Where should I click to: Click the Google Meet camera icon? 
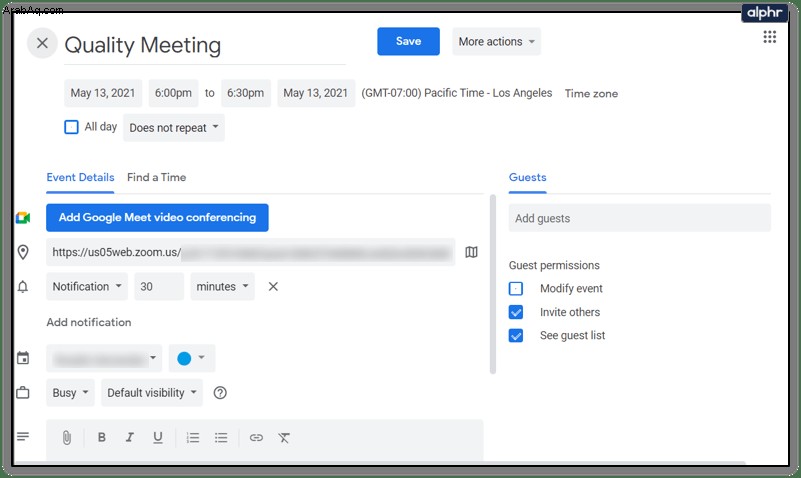[23, 218]
